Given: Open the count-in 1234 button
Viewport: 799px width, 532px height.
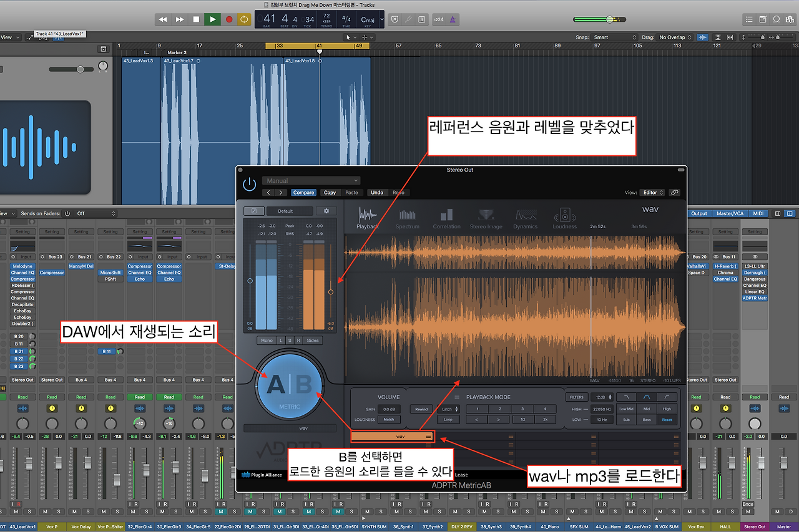Looking at the screenshot, I should [x=438, y=19].
